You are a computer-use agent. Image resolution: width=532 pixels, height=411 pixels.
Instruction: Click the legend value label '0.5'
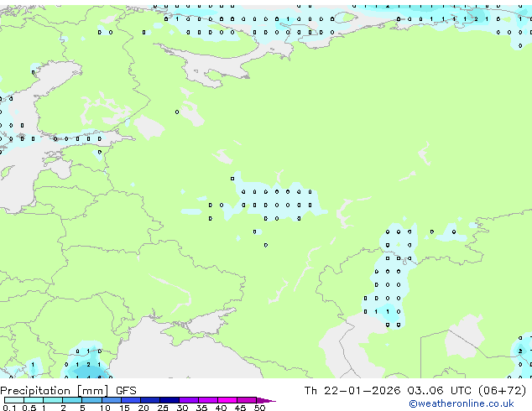coord(29,408)
